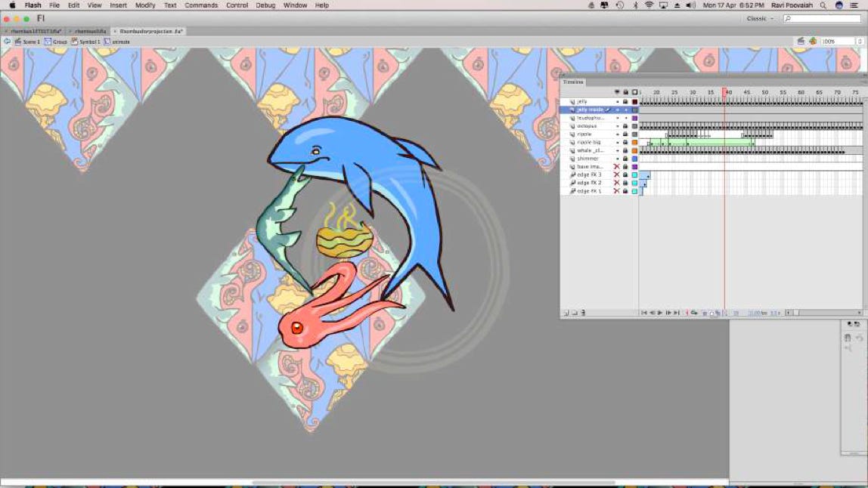
Task: Switch to the rhombus.fla document tab
Action: [x=88, y=31]
